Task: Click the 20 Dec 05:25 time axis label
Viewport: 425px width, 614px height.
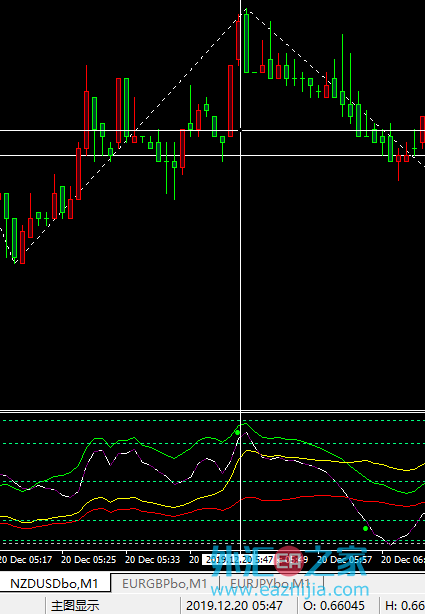Action: point(89,560)
